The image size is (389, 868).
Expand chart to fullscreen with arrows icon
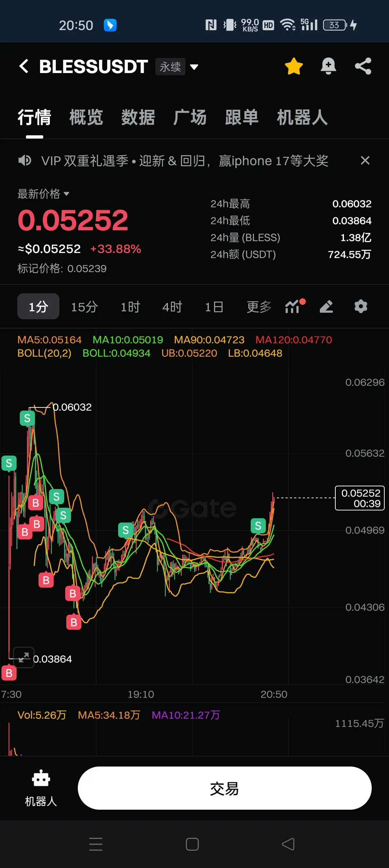click(x=24, y=657)
